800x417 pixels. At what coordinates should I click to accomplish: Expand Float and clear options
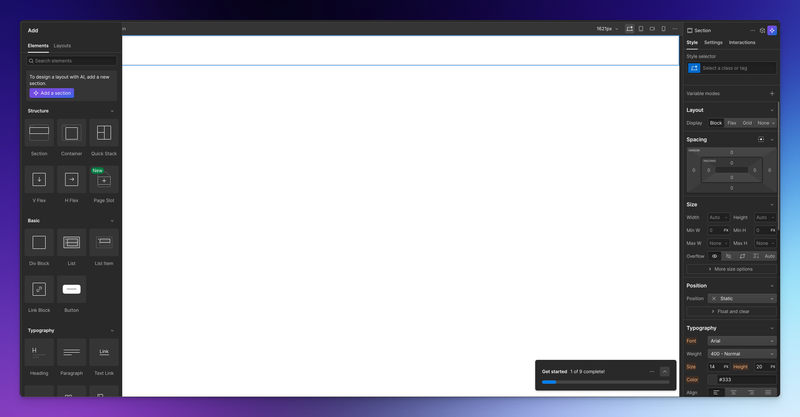731,311
